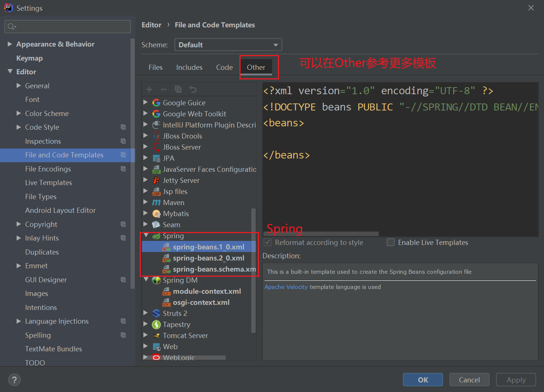Click the template list vertical scrollbar
The width and height of the screenshot is (544, 392).
pyautogui.click(x=254, y=270)
